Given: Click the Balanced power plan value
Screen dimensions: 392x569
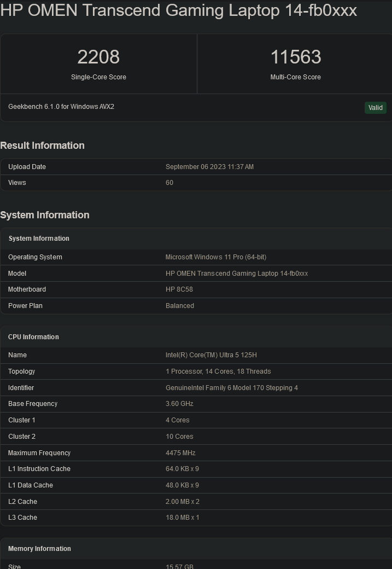Looking at the screenshot, I should 180,305.
